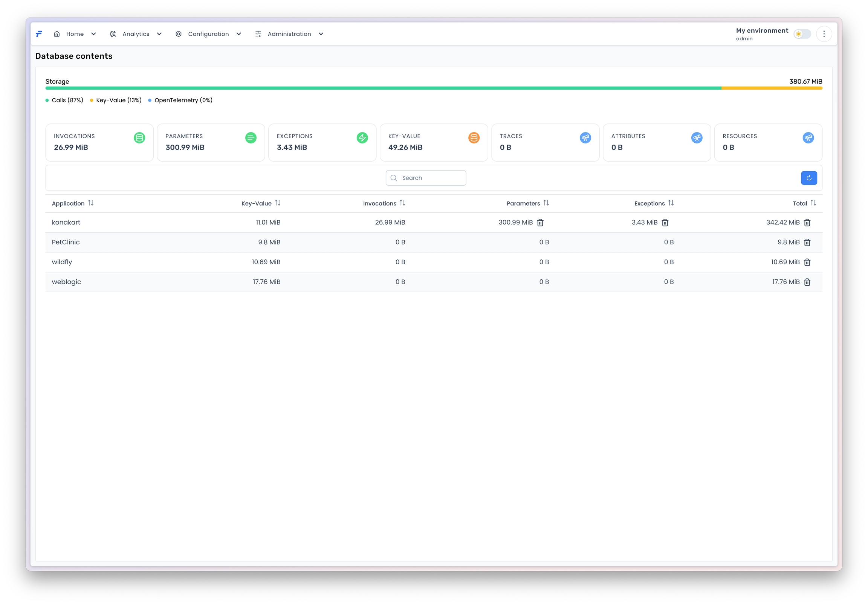Image resolution: width=868 pixels, height=605 pixels.
Task: Open the three-dot options menu
Action: [824, 34]
